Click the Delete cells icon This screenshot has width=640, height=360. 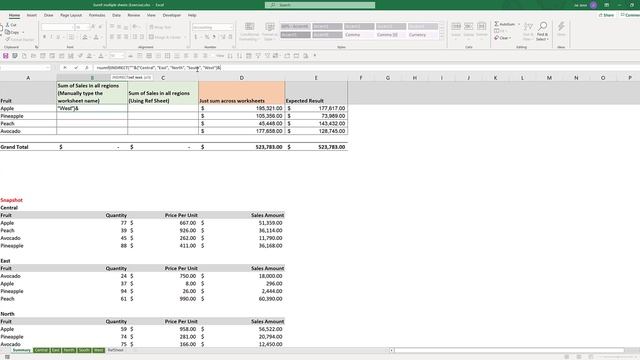[469, 27]
